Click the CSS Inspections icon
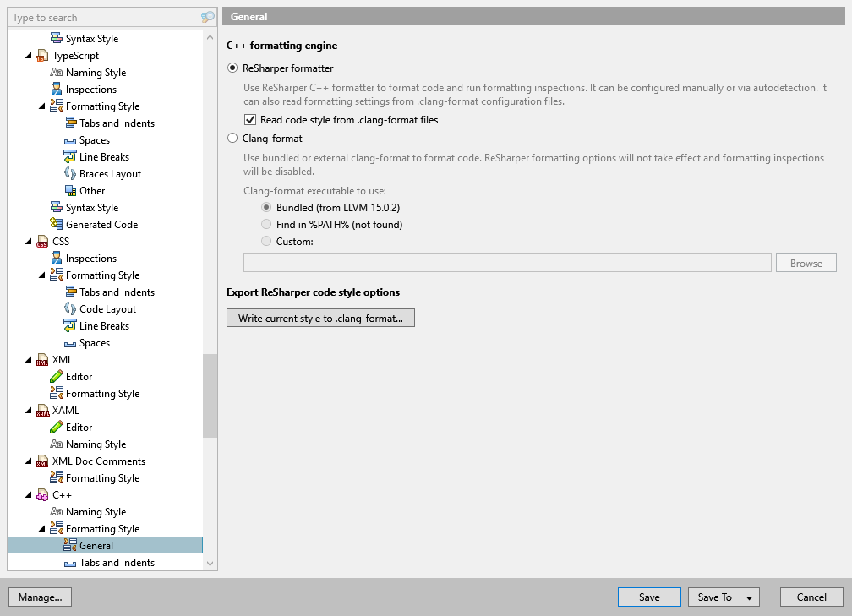The height and width of the screenshot is (616, 852). (x=56, y=258)
